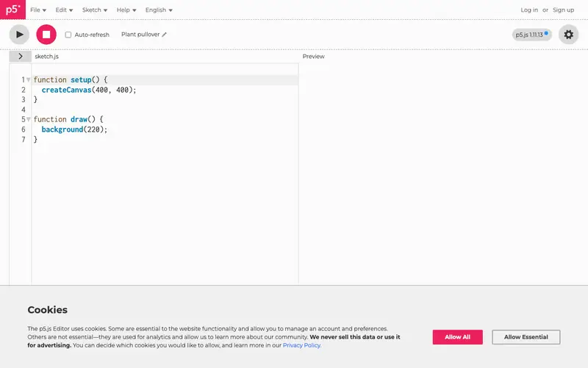The width and height of the screenshot is (588, 368).
Task: Click the Preview panel label
Action: (x=314, y=57)
